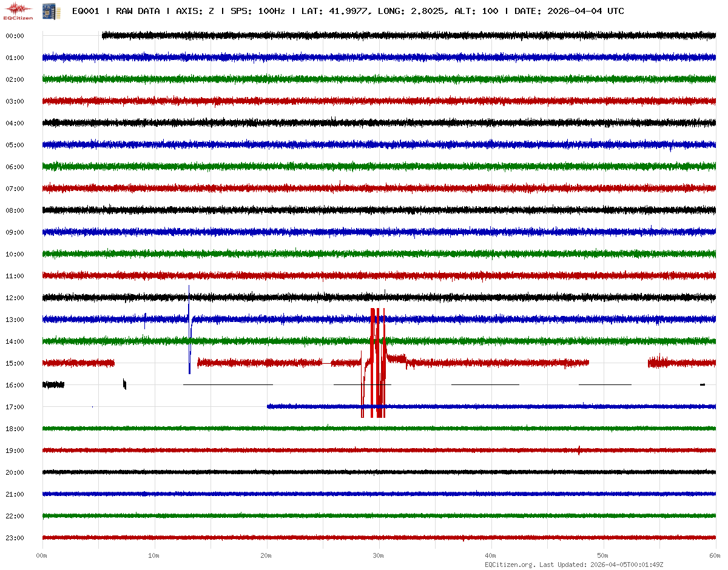This screenshot has width=728, height=570.
Task: Click the 60m tick on time axis
Action: tap(715, 555)
